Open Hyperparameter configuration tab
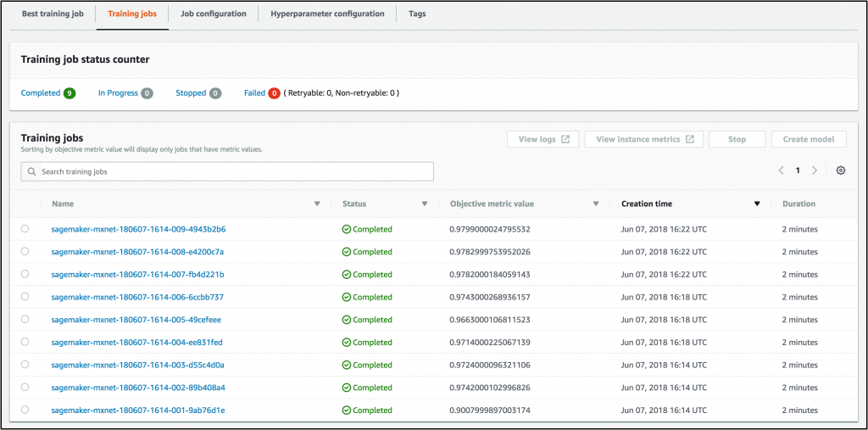This screenshot has width=868, height=430. 328,14
